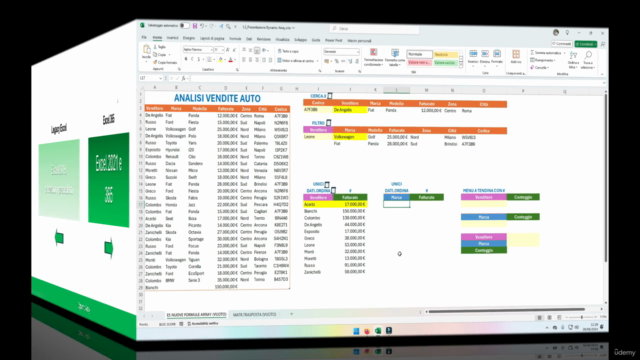The height and width of the screenshot is (360, 640).
Task: Open the Formule ribbon tab
Action: 235,39
